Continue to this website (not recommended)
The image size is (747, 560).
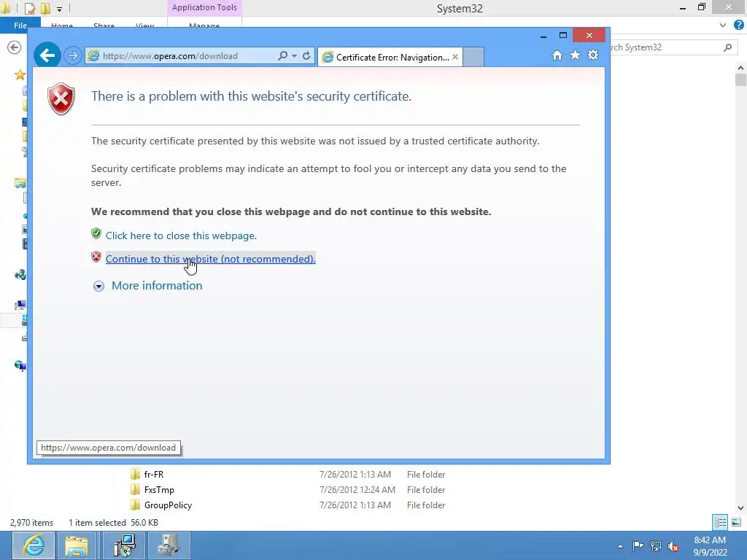(211, 259)
